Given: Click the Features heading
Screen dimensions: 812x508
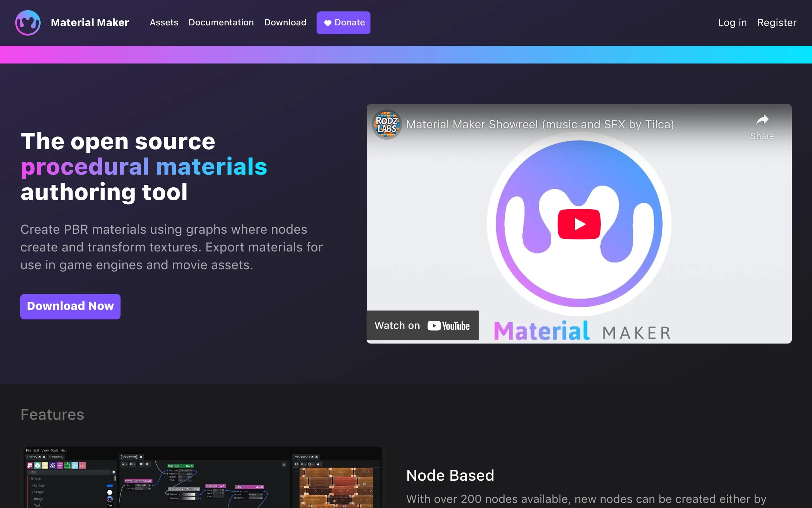Looking at the screenshot, I should pyautogui.click(x=52, y=414).
